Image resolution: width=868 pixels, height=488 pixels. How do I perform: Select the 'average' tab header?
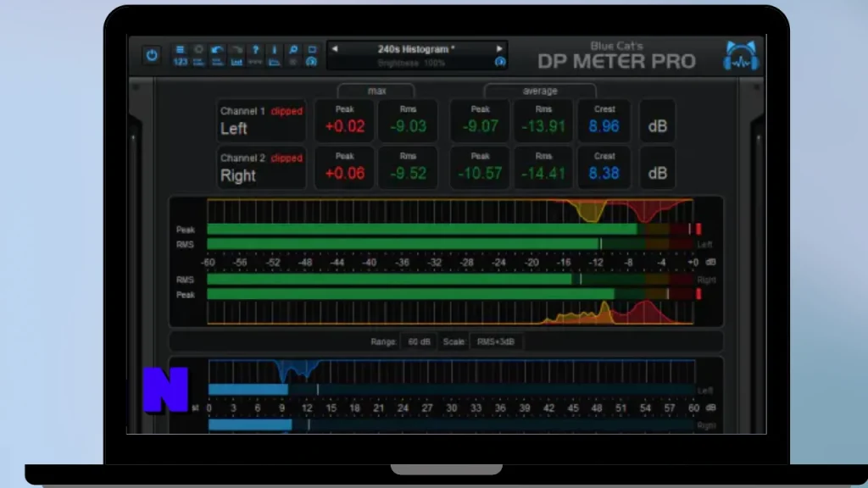coord(540,91)
